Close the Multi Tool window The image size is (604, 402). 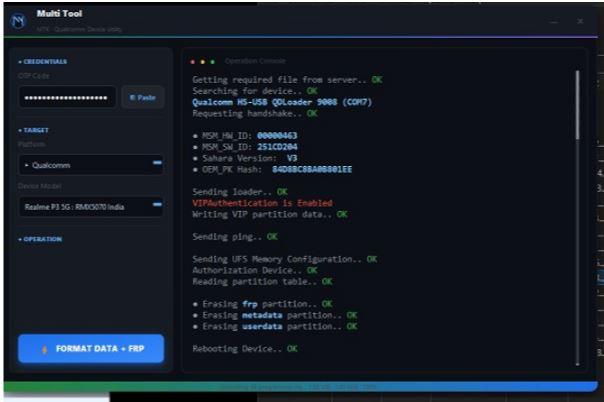tap(580, 21)
